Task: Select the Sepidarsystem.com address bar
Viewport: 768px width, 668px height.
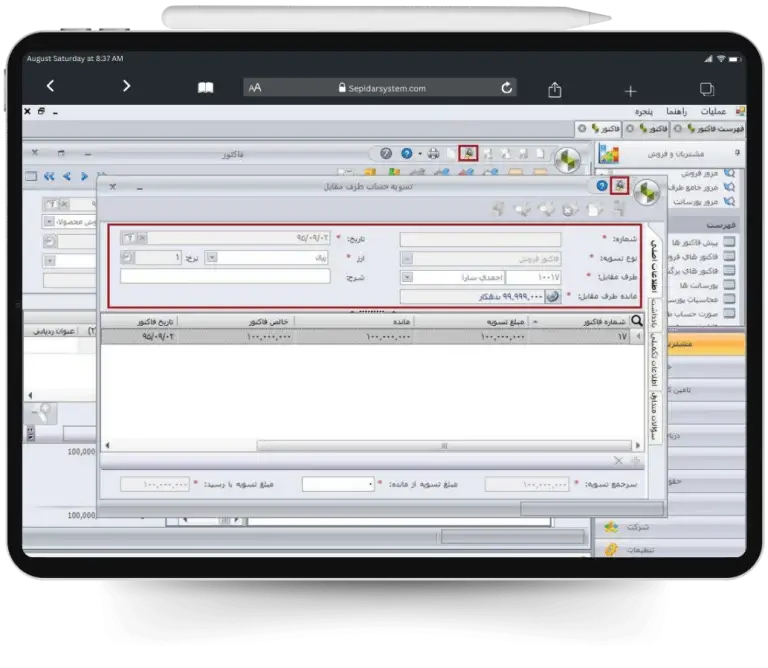Action: point(380,88)
